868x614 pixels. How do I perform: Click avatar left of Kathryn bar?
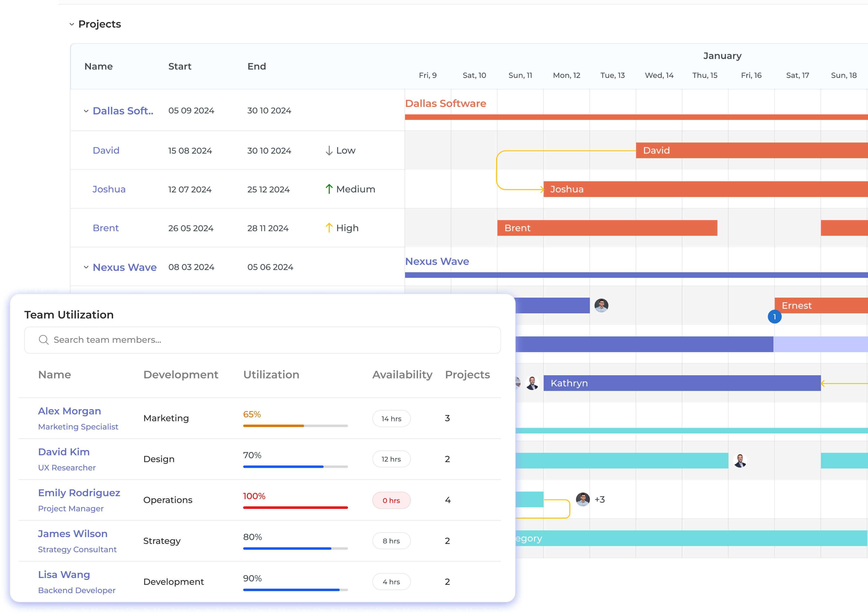coord(532,383)
